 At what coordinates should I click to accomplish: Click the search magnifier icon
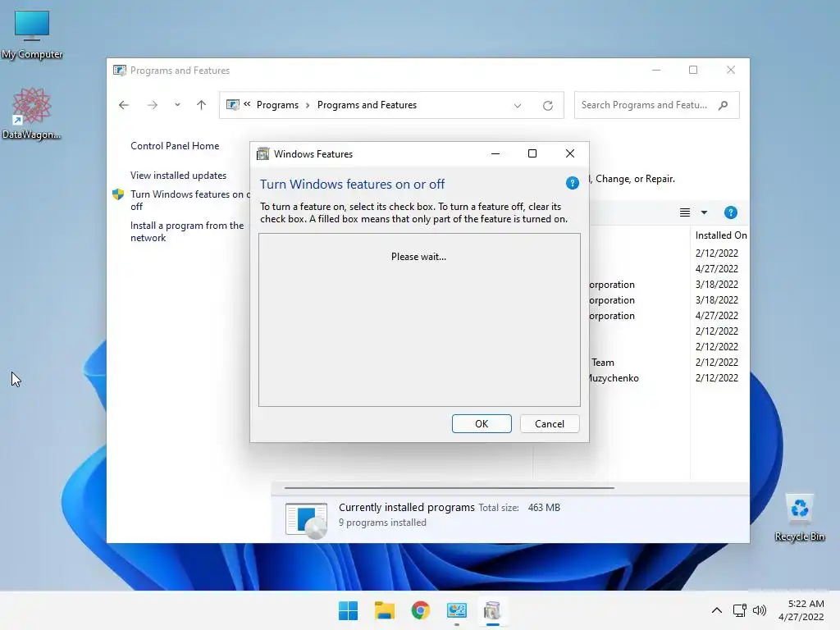(723, 105)
